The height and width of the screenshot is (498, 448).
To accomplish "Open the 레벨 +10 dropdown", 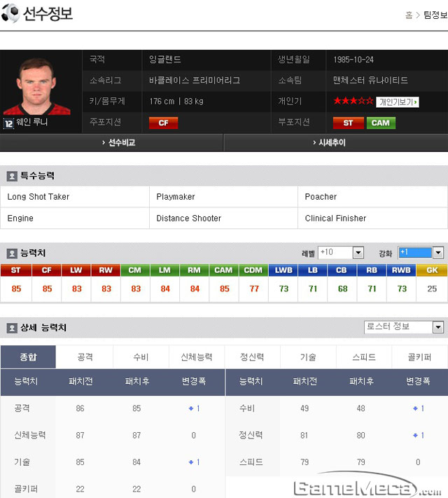I will click(x=341, y=253).
